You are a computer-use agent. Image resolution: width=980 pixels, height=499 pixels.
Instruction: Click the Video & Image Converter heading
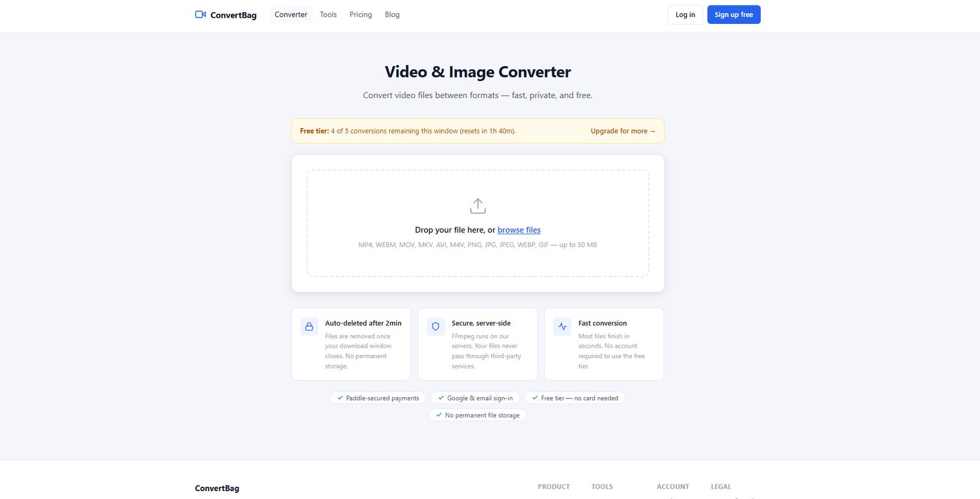(478, 72)
